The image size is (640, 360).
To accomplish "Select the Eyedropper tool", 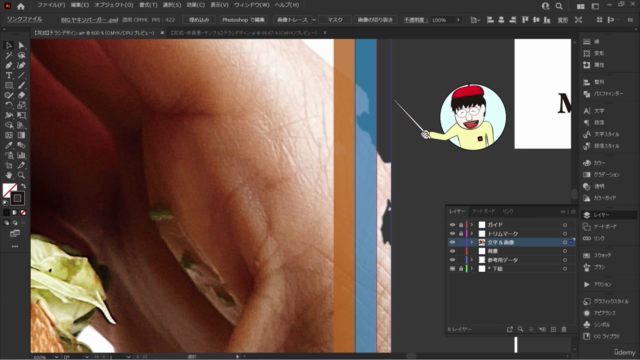I will (9, 145).
